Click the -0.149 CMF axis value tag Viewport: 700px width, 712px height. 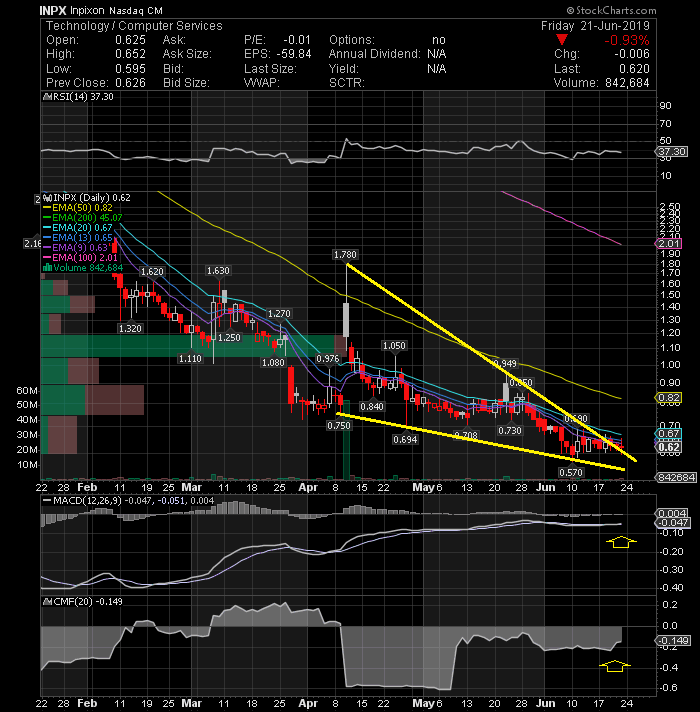673,641
